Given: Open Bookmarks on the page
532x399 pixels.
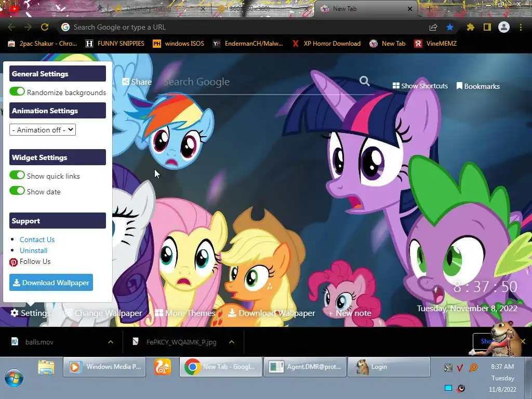Looking at the screenshot, I should pyautogui.click(x=478, y=86).
